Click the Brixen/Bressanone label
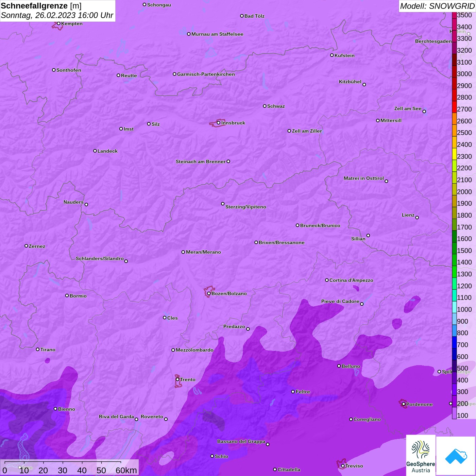This screenshot has height=476, width=476. tap(282, 242)
